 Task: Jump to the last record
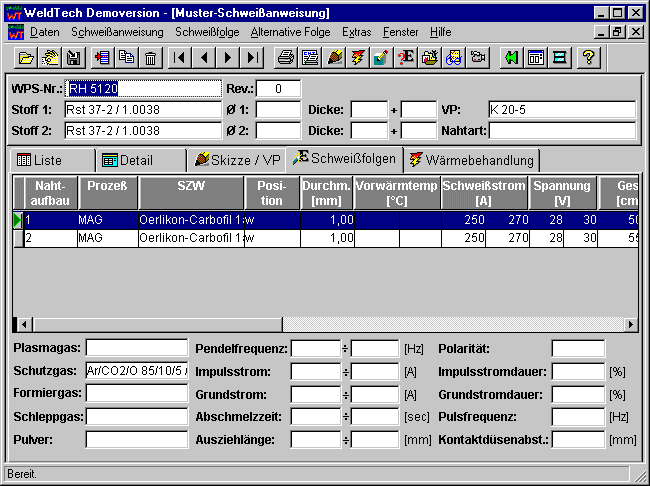point(253,58)
